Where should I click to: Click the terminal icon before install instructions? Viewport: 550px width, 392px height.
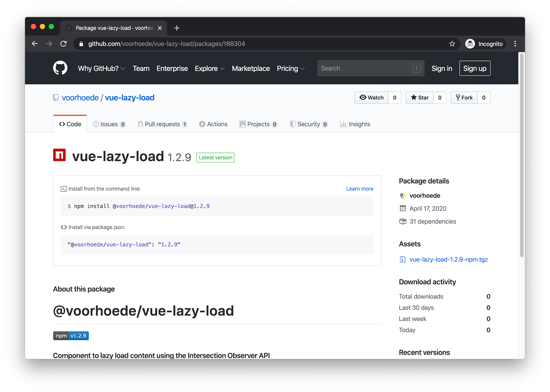click(64, 189)
